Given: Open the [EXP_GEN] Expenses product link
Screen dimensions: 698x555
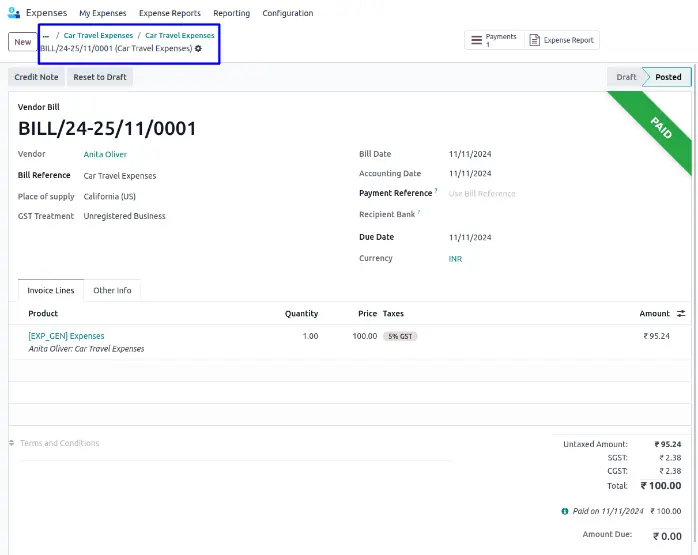Looking at the screenshot, I should [66, 336].
